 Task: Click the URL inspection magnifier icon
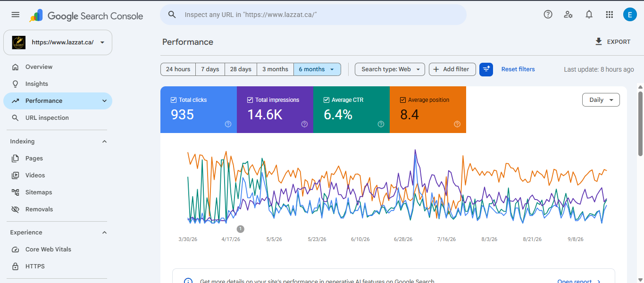[x=16, y=118]
